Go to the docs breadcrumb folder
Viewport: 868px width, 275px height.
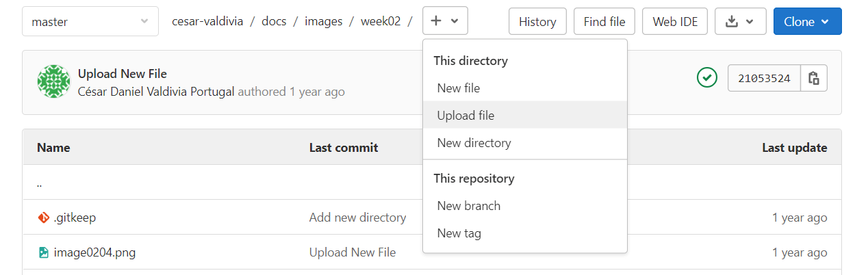pos(274,21)
